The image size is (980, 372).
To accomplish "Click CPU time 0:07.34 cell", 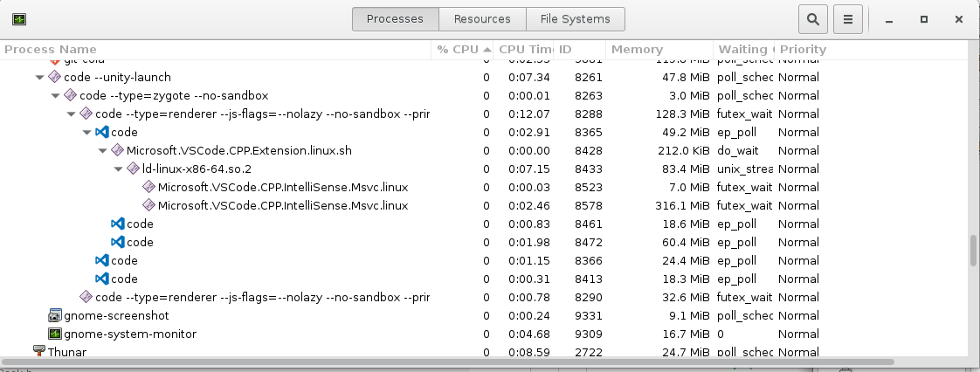I will [528, 78].
